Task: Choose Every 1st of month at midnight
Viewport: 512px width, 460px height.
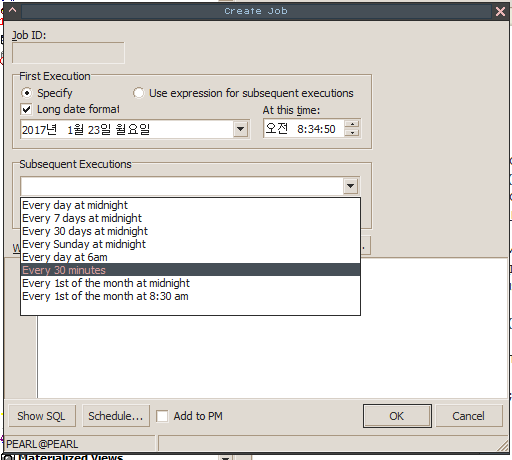Action: 190,283
